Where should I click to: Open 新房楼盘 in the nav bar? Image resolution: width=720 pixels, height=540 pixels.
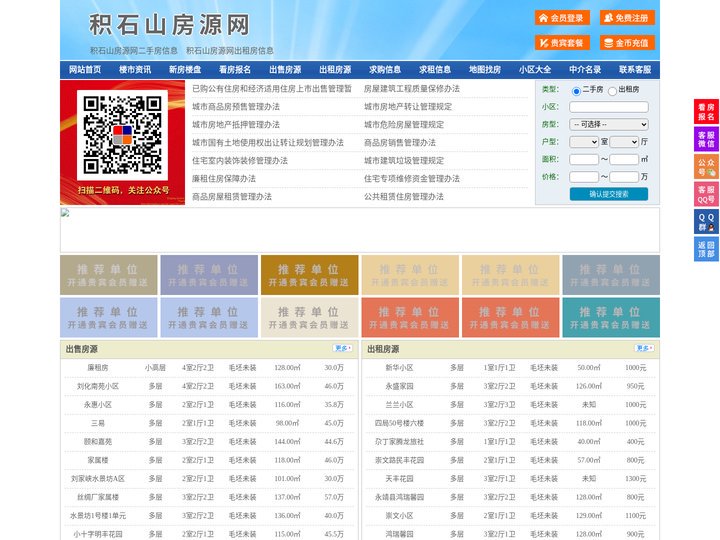(x=185, y=70)
